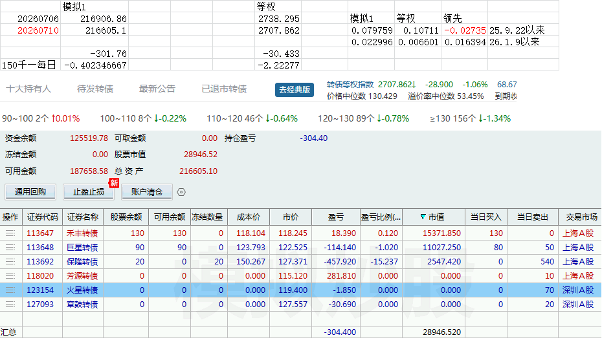The height and width of the screenshot is (364, 613).
Task: Select security code 127093
Action: click(40, 304)
